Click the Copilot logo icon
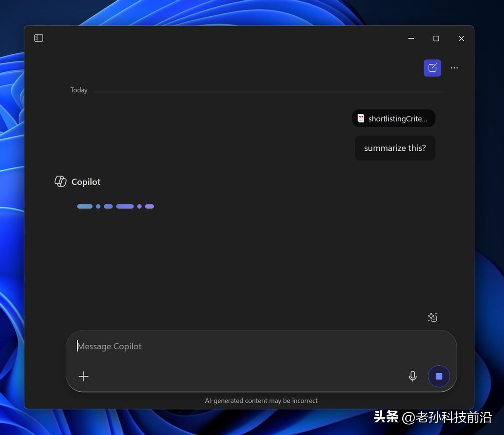The image size is (504, 435). coord(60,181)
